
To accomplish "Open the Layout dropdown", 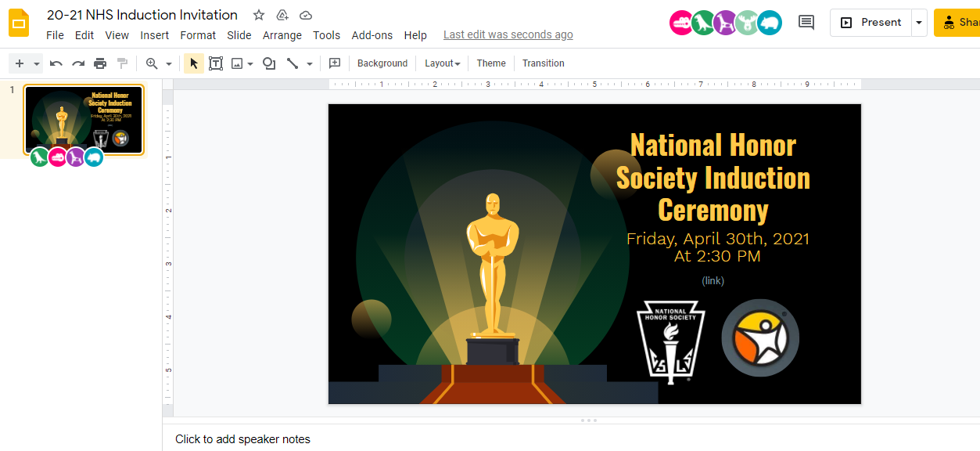I will (x=442, y=63).
